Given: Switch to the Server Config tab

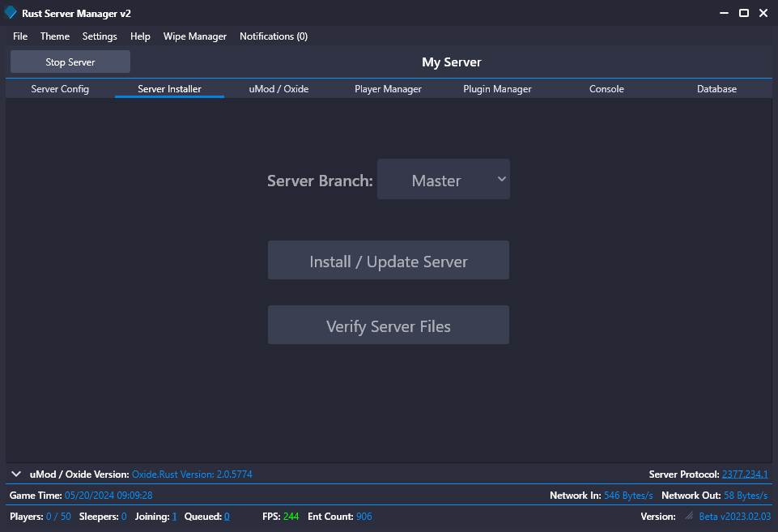Looking at the screenshot, I should point(60,89).
